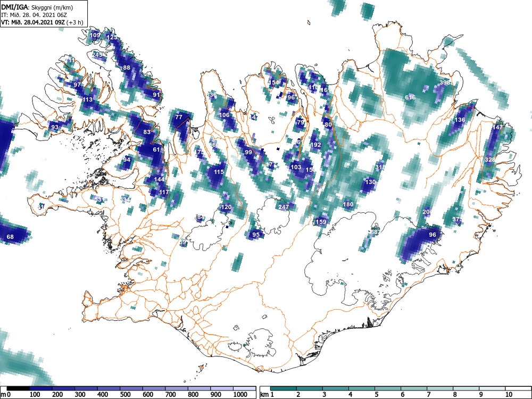Viewport: 532px width, 399px height.
Task: Click the visibility value '95' on the map
Action: click(x=256, y=235)
